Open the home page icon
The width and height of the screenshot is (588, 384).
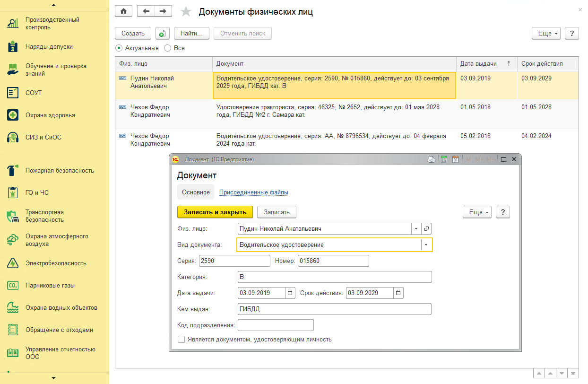click(x=123, y=11)
